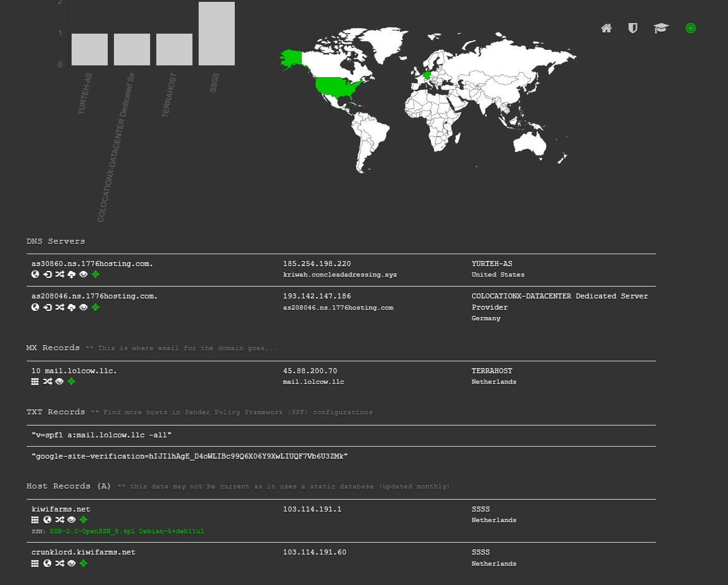Click hostname as30860.ns.1776hosting.com.
The image size is (728, 585).
click(92, 264)
